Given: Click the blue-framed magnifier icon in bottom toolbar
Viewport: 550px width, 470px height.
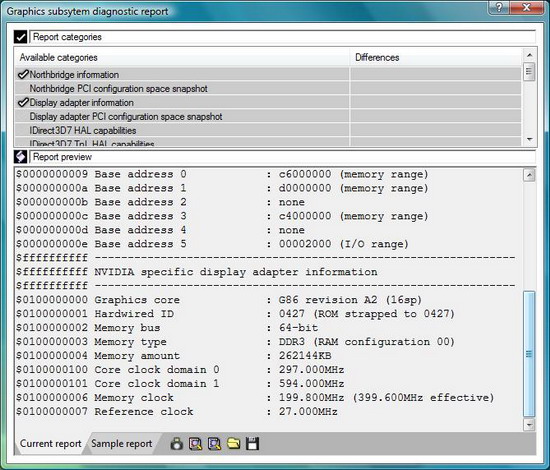Looking at the screenshot, I should pos(214,444).
